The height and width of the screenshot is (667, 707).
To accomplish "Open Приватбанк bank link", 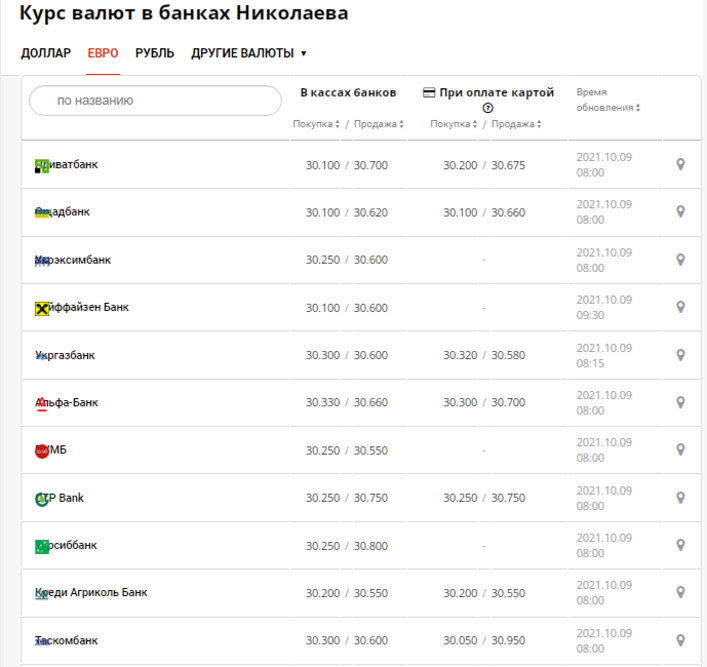I will tap(66, 165).
